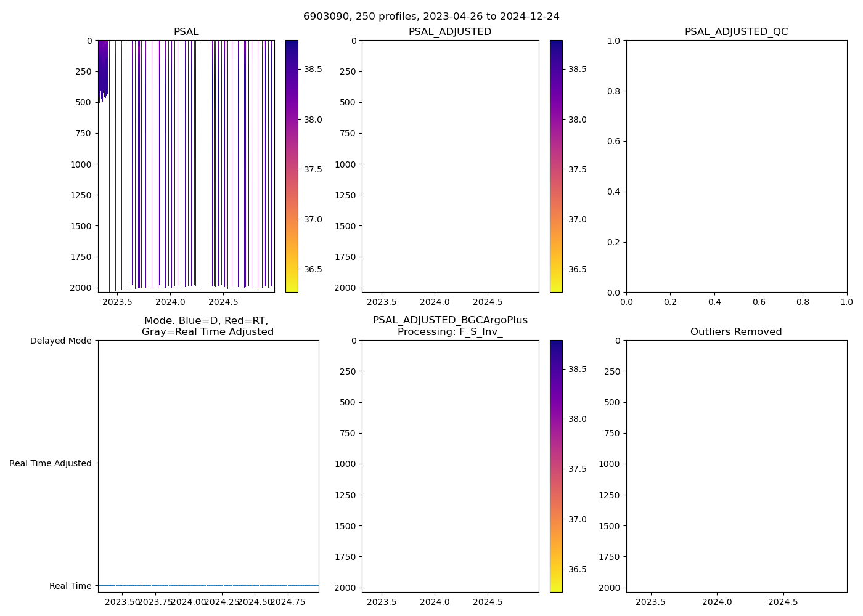This screenshot has height=616, width=863.
Task: Click the Real Time axis label
Action: (70, 586)
